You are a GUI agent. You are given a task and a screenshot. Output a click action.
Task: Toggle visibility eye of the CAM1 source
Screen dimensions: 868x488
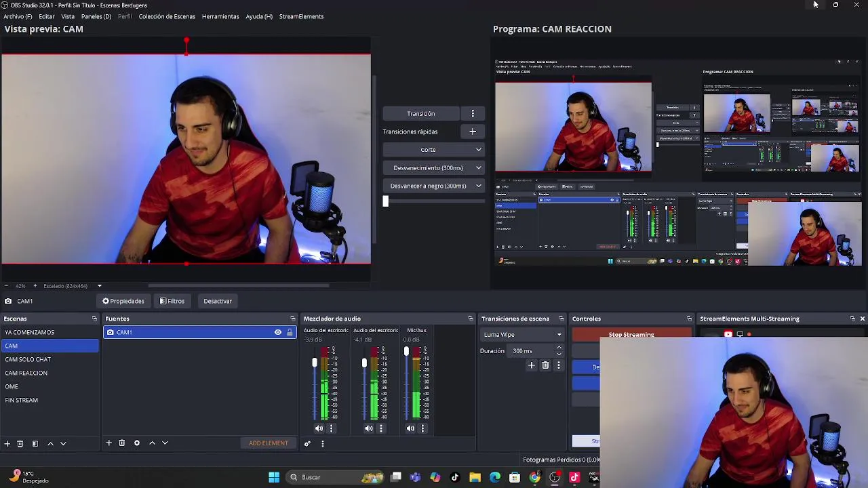click(x=278, y=332)
